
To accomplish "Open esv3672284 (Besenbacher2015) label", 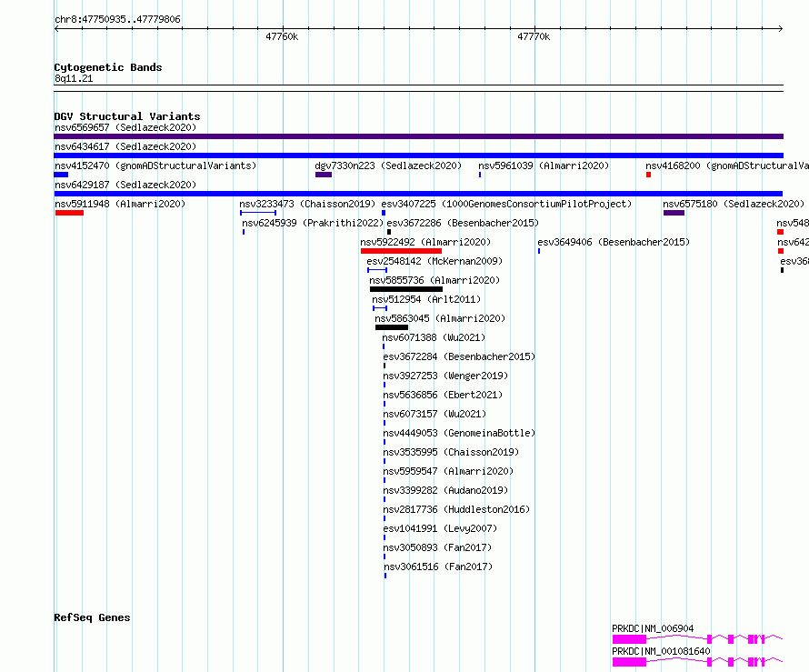I will pos(459,356).
